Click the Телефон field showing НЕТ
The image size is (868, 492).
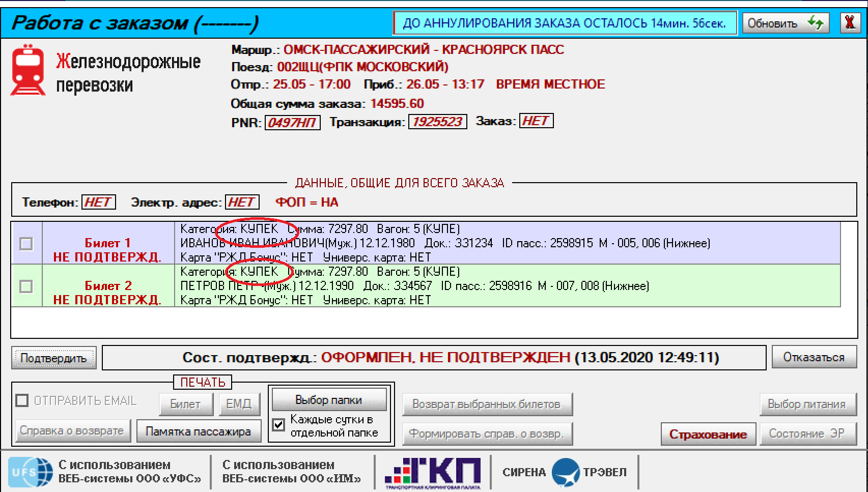(x=98, y=202)
